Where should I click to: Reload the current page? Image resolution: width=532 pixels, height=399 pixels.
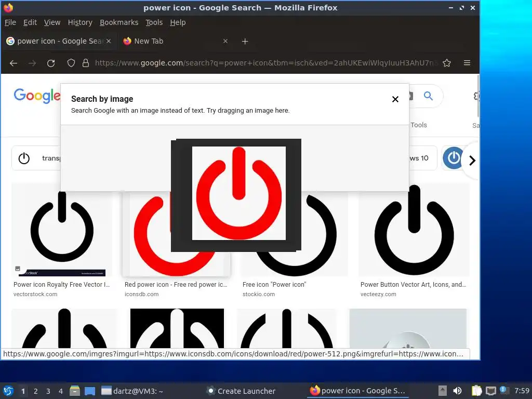(51, 63)
